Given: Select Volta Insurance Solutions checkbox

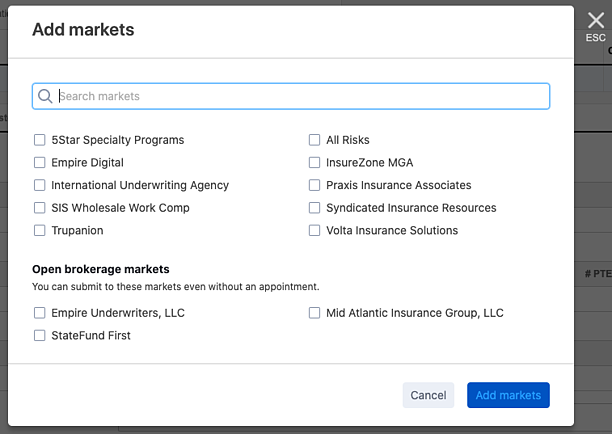Looking at the screenshot, I should click(315, 230).
